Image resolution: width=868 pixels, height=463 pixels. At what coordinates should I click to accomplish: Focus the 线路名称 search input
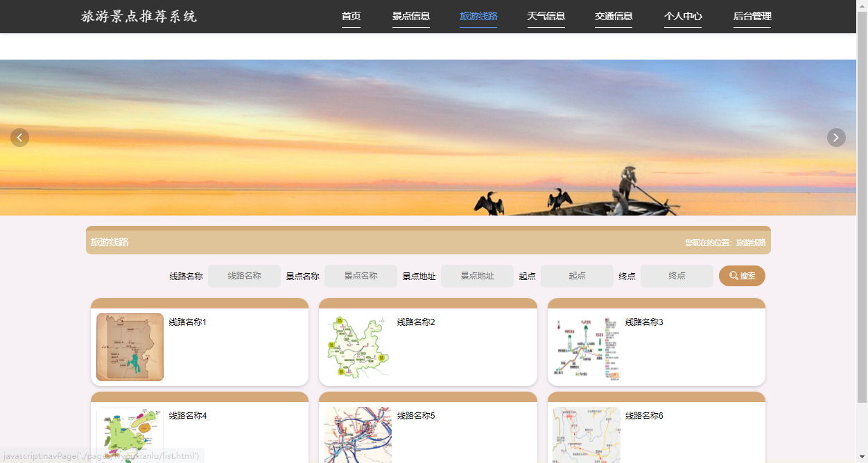coord(244,276)
